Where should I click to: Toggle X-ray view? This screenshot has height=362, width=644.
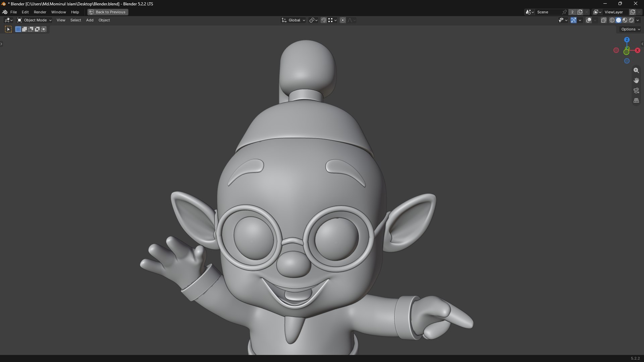604,20
